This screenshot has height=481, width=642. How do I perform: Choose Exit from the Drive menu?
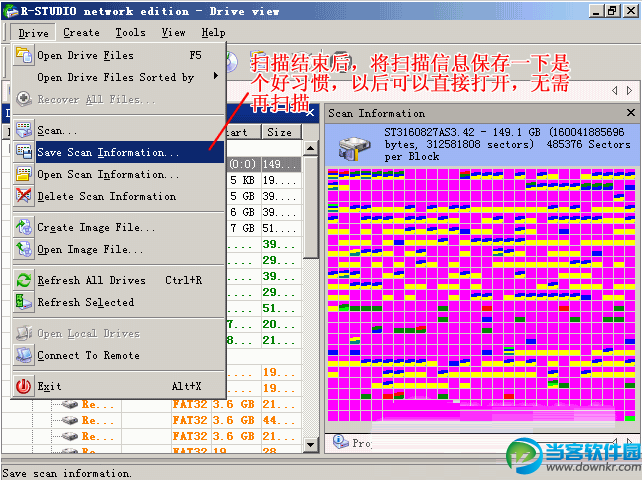coord(119,386)
